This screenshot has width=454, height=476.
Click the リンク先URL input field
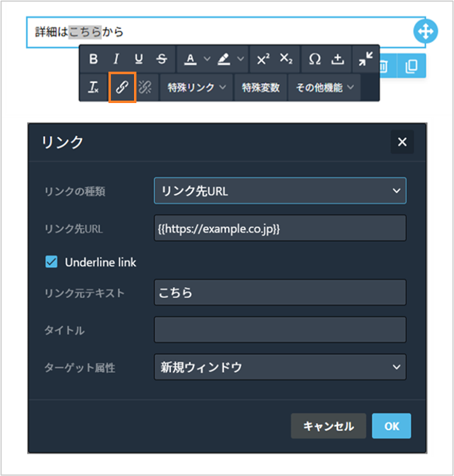point(280,228)
